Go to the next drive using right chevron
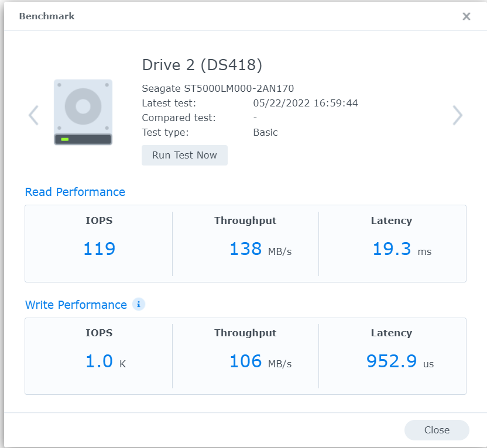Viewport: 487px width, 448px height. [x=458, y=115]
